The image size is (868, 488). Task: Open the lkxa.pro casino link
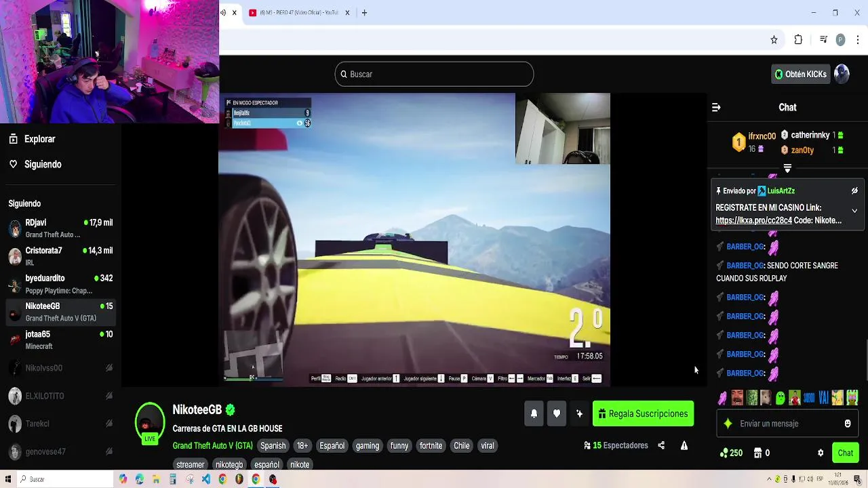753,220
